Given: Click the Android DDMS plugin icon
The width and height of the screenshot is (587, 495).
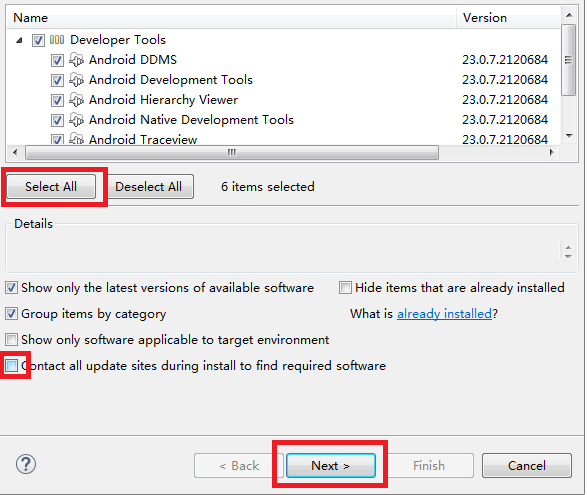Looking at the screenshot, I should click(76, 60).
